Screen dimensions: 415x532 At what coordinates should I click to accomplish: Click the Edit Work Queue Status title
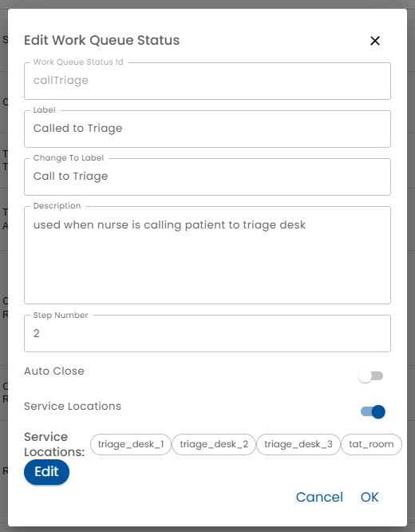coord(101,40)
